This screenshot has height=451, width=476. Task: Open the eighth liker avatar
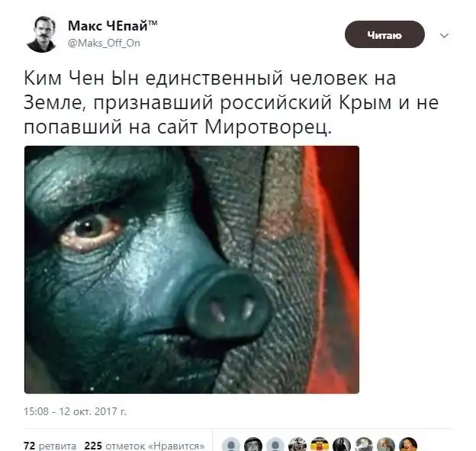click(x=386, y=445)
